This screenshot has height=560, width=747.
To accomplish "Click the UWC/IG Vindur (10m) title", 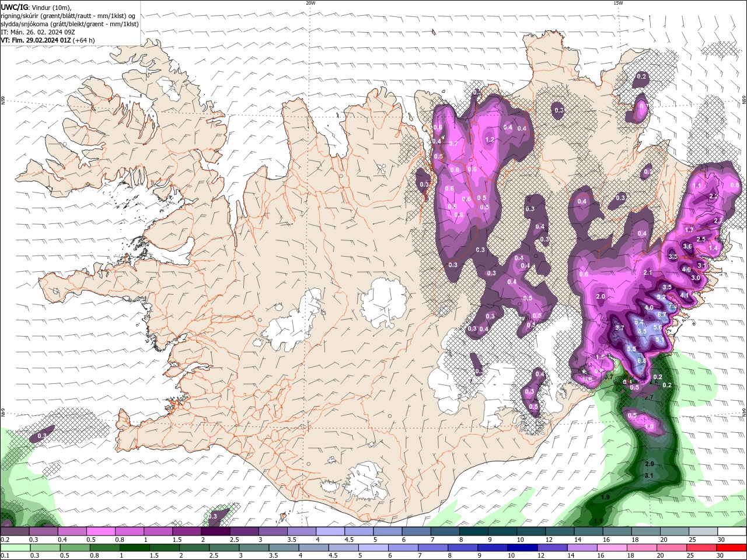I will [35, 7].
